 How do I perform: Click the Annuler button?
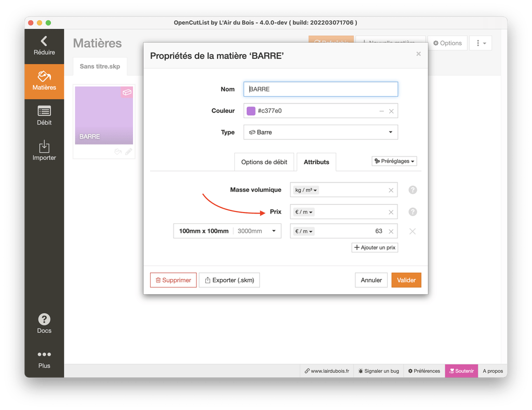tap(371, 280)
